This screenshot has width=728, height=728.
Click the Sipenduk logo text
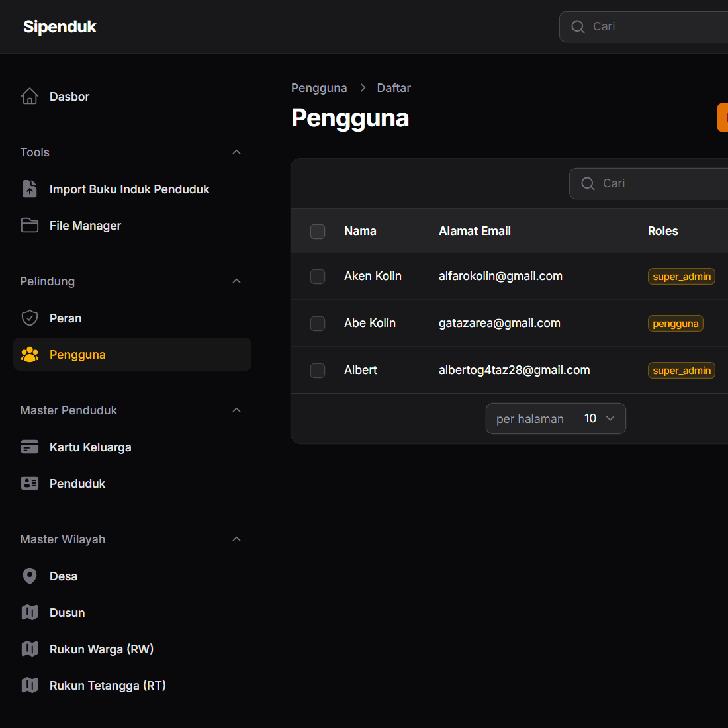60,26
